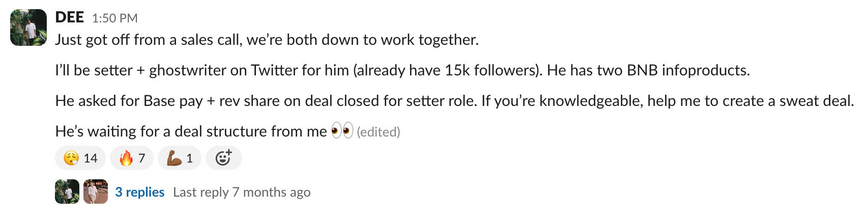Click DEE's profile picture beside the message

[x=28, y=28]
